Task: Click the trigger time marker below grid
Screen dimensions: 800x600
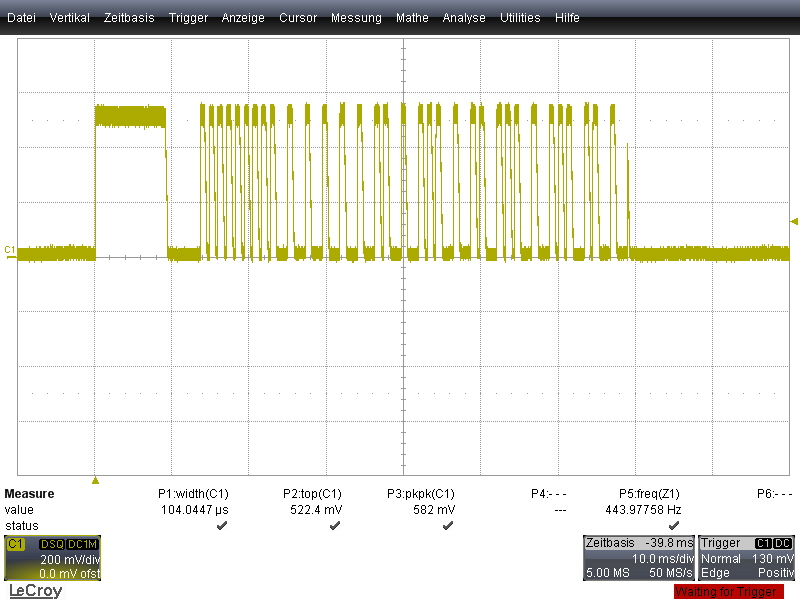Action: coord(95,480)
